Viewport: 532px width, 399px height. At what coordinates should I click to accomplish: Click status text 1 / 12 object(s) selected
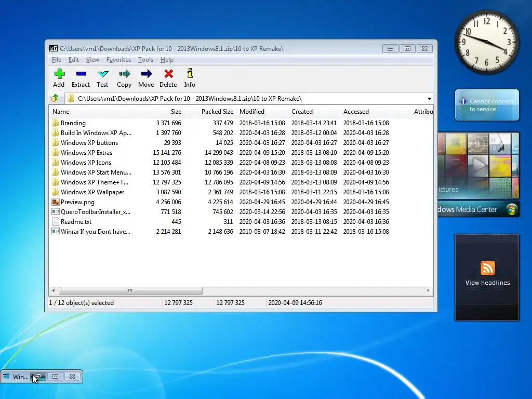(x=82, y=303)
